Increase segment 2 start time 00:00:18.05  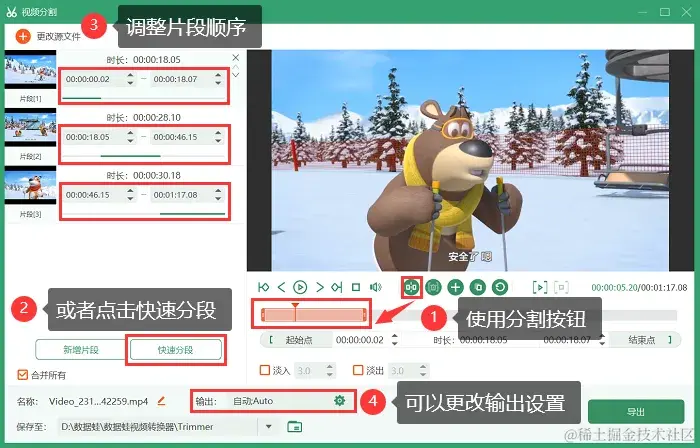[130, 133]
